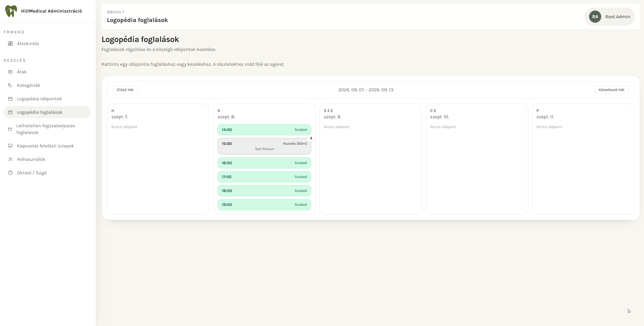The image size is (644, 326).
Task: Click the week range 2026. 09. 07. - 2026. 09. 13.
Action: pyautogui.click(x=366, y=90)
